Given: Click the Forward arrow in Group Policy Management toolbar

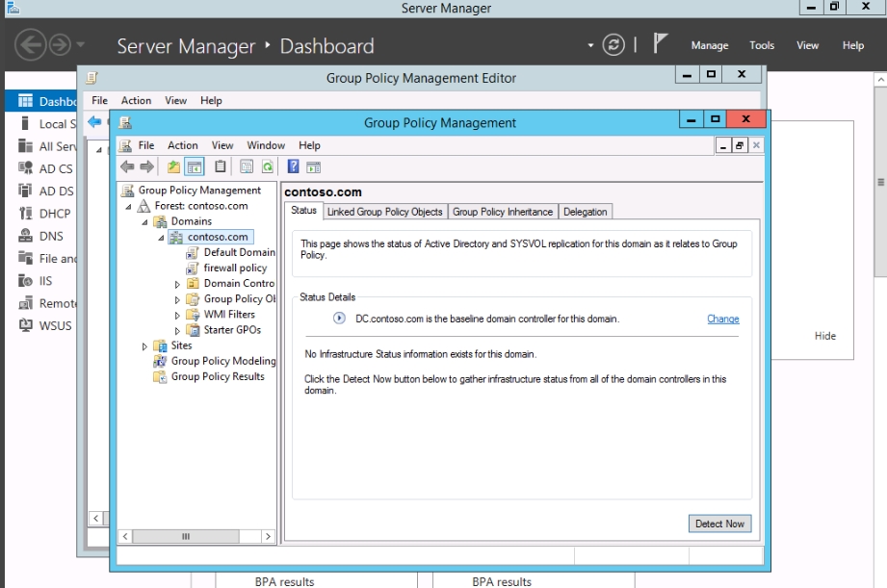Looking at the screenshot, I should click(x=147, y=166).
